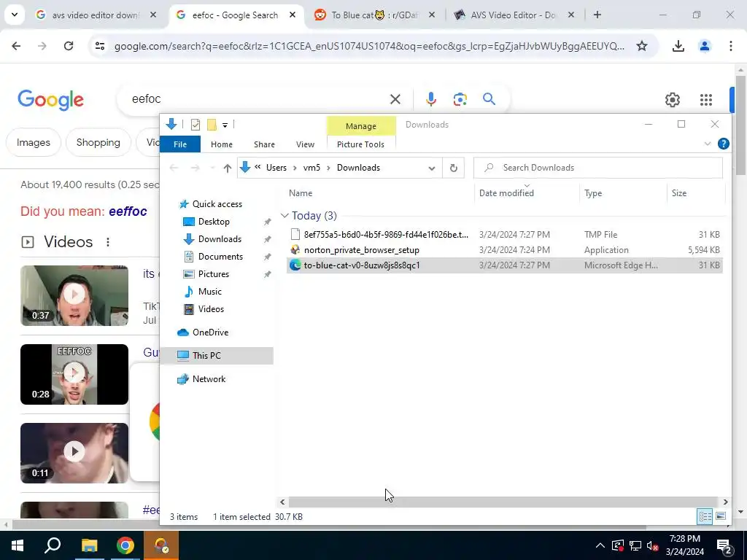Switch to To Blue cat Reddit tab
Image resolution: width=747 pixels, height=560 pixels.
[x=374, y=15]
